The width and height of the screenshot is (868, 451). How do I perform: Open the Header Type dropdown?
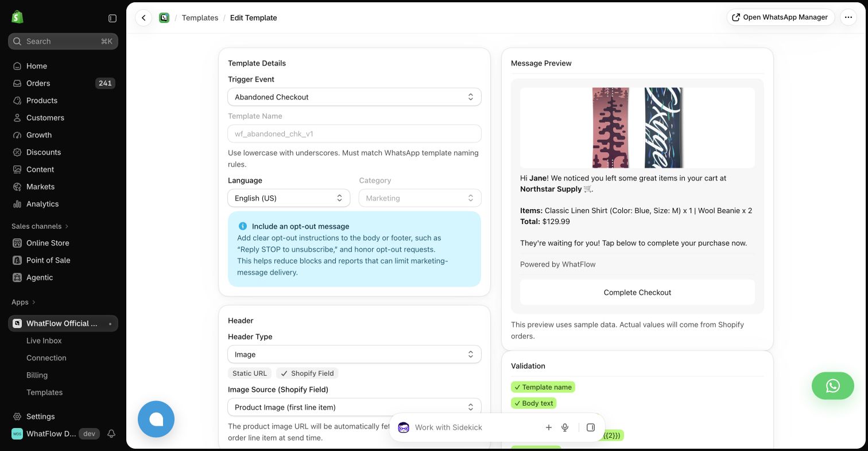(x=354, y=354)
